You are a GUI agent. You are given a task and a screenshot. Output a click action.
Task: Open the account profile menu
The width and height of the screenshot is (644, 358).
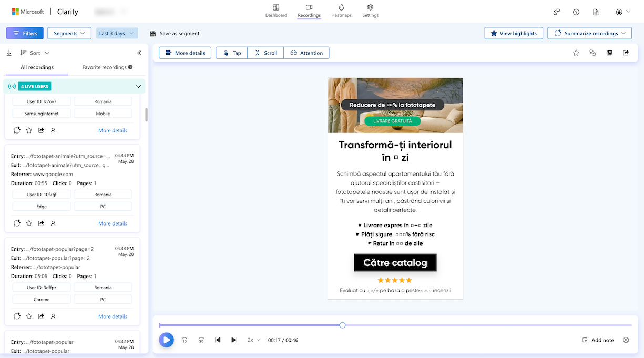pos(623,12)
